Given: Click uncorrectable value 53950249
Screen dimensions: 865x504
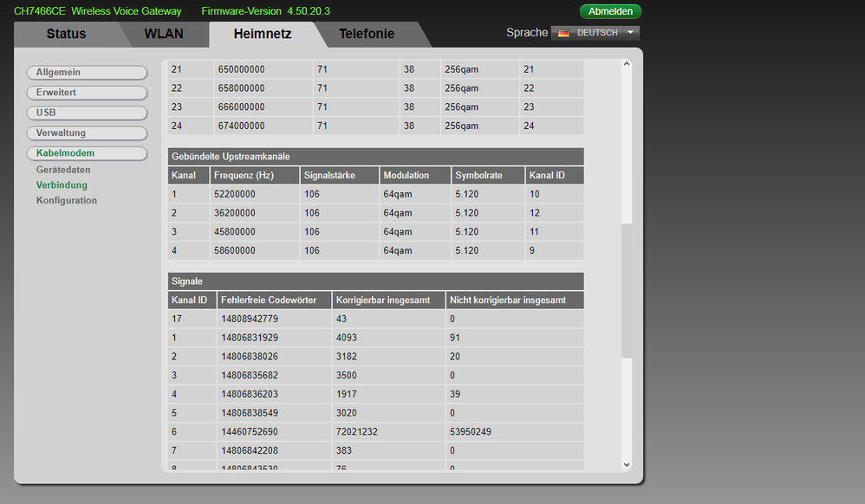Looking at the screenshot, I should tap(471, 432).
